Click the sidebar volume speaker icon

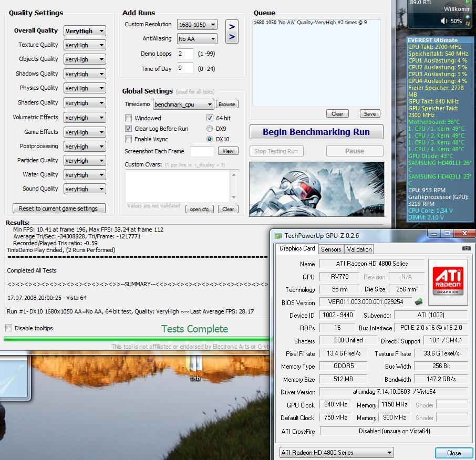click(444, 21)
